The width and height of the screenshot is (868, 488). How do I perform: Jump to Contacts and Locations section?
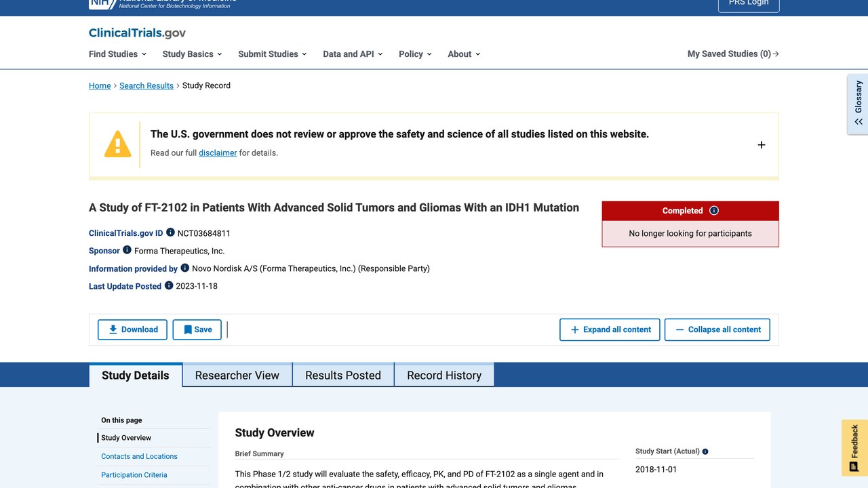(139, 456)
